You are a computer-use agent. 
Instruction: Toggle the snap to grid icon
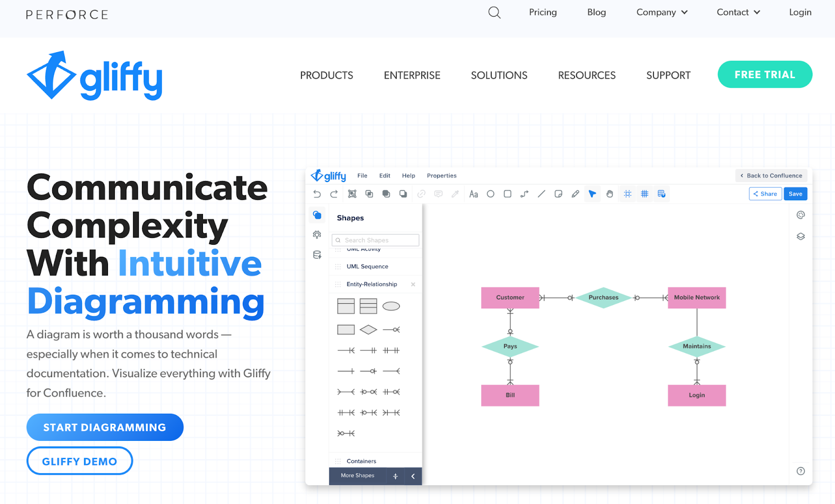(662, 194)
